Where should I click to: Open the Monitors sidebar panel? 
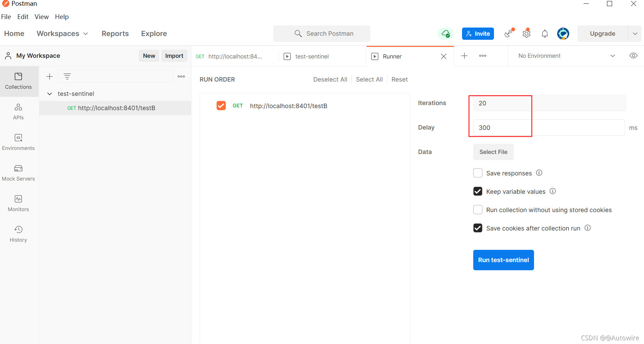(18, 204)
